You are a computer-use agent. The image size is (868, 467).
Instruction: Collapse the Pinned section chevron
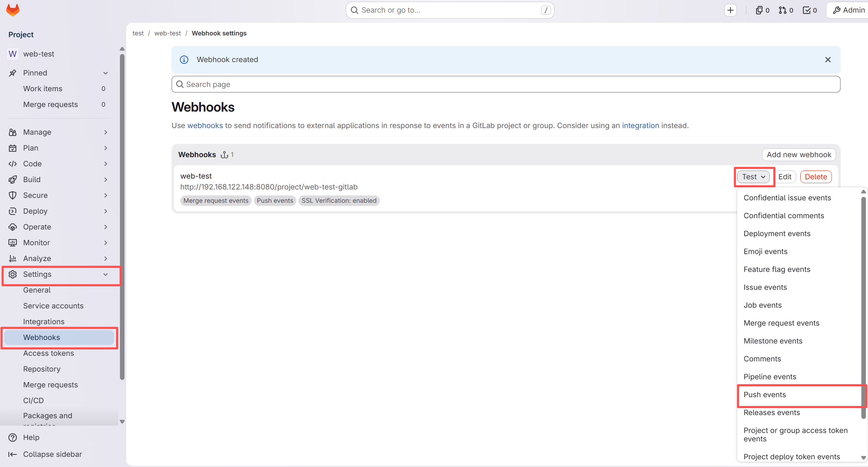tap(106, 73)
